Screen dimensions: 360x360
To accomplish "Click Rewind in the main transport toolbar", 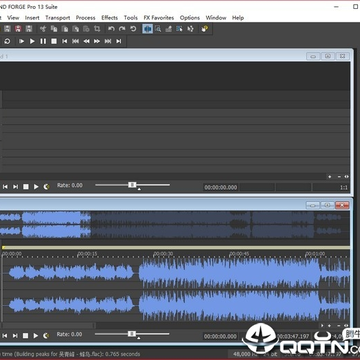I will click(x=86, y=41).
